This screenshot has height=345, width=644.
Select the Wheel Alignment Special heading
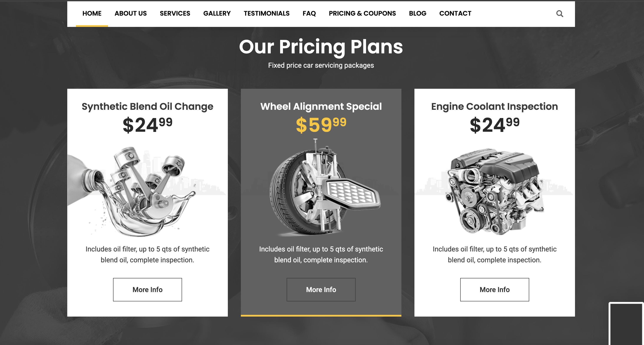(x=321, y=107)
